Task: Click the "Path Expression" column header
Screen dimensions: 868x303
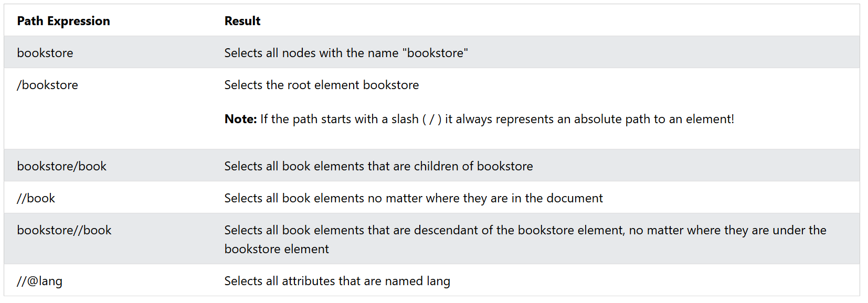Action: tap(63, 21)
